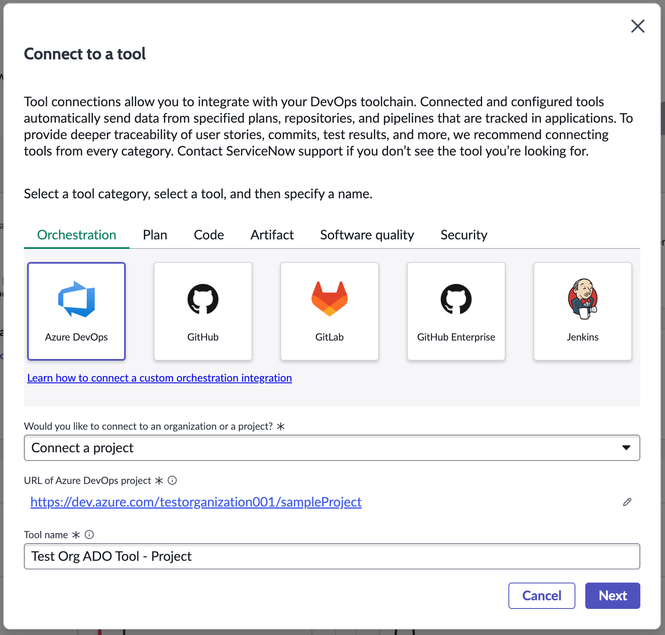Open the Plan tab

tap(155, 235)
